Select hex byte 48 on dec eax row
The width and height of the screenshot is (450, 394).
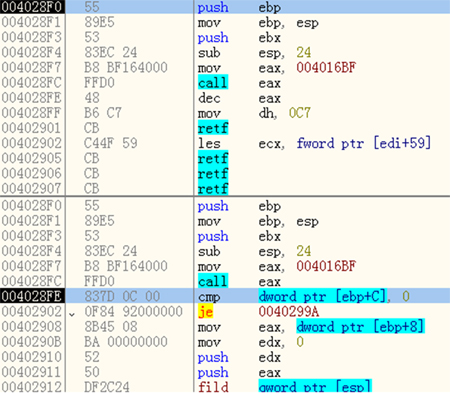(92, 98)
